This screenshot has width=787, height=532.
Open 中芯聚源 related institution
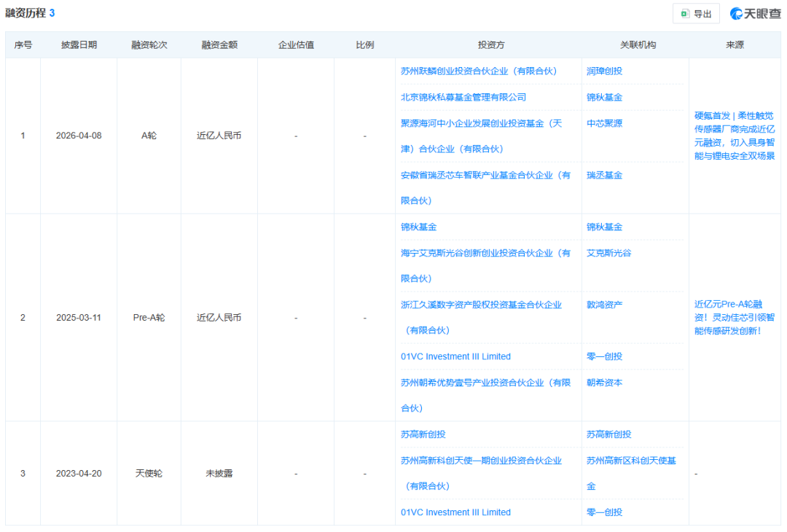pyautogui.click(x=604, y=123)
